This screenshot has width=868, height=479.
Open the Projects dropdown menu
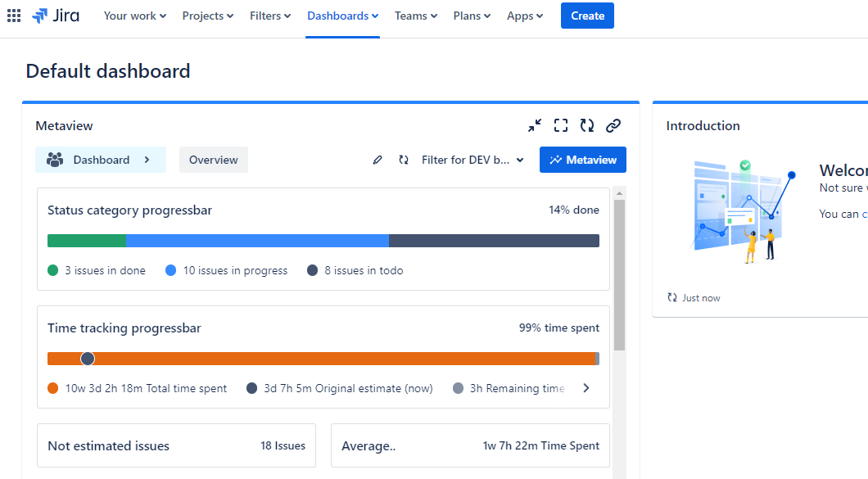pyautogui.click(x=207, y=16)
